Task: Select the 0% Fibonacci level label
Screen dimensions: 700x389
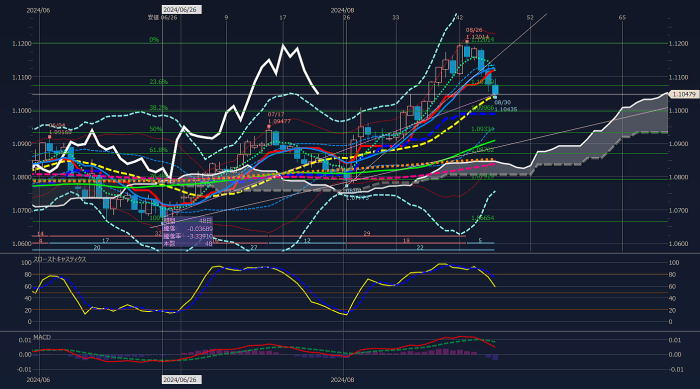Action: [x=154, y=40]
